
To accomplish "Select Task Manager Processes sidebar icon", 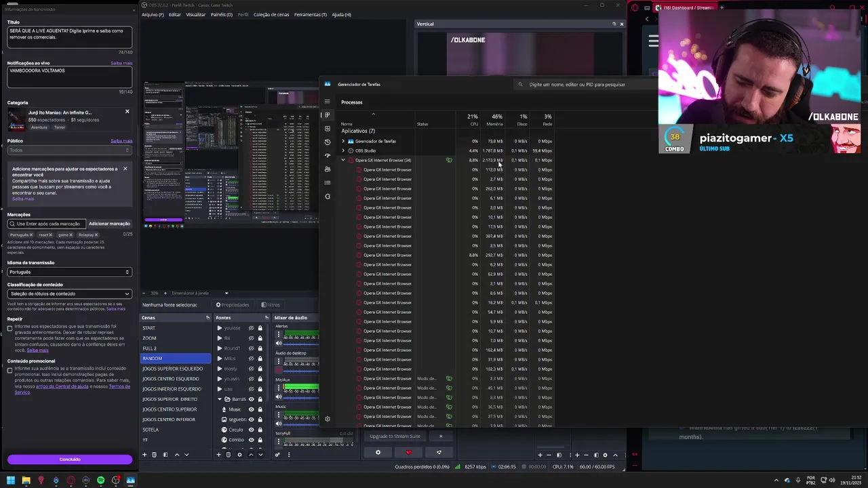I will point(328,115).
